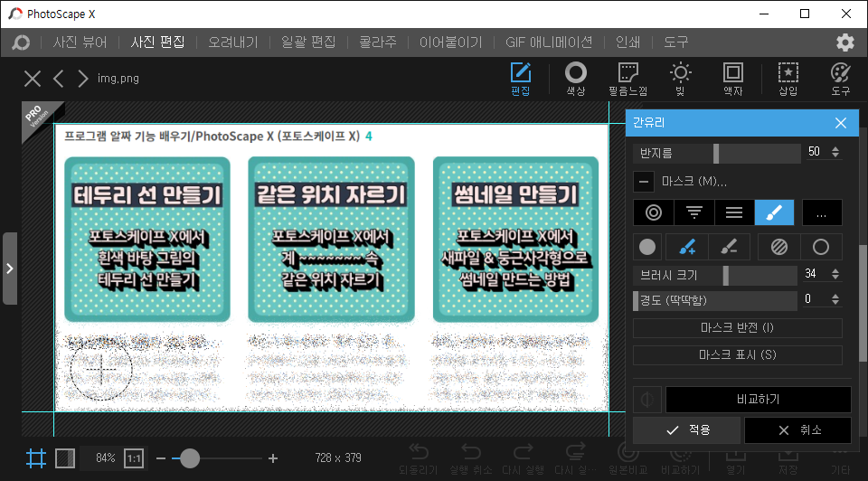Select the 편집 edit tool icon

521,79
